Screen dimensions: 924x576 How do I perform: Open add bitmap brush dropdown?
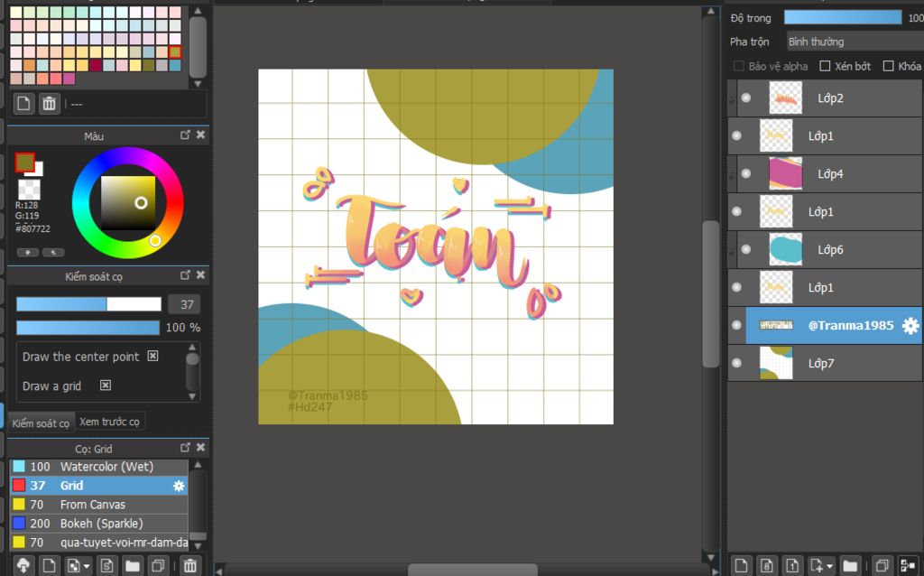pos(79,566)
